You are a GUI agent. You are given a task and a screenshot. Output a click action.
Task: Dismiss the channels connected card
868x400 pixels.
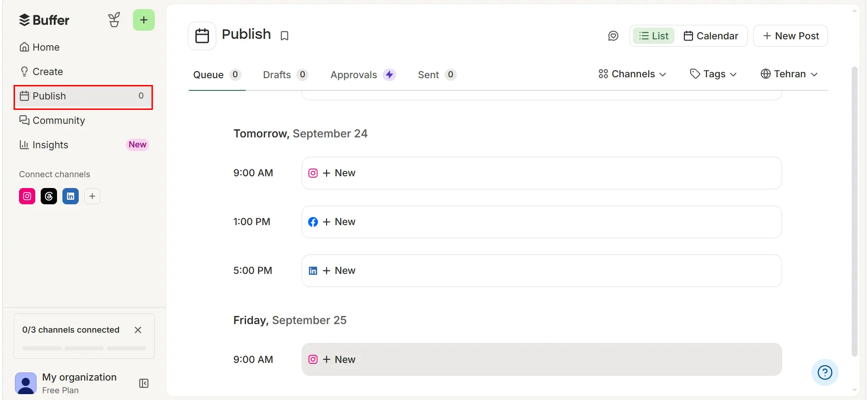pos(138,330)
